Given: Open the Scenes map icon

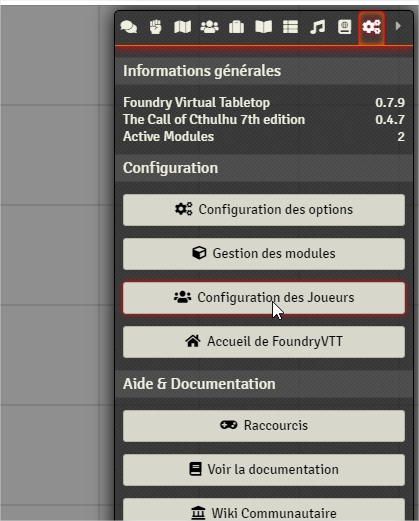Looking at the screenshot, I should [183, 27].
